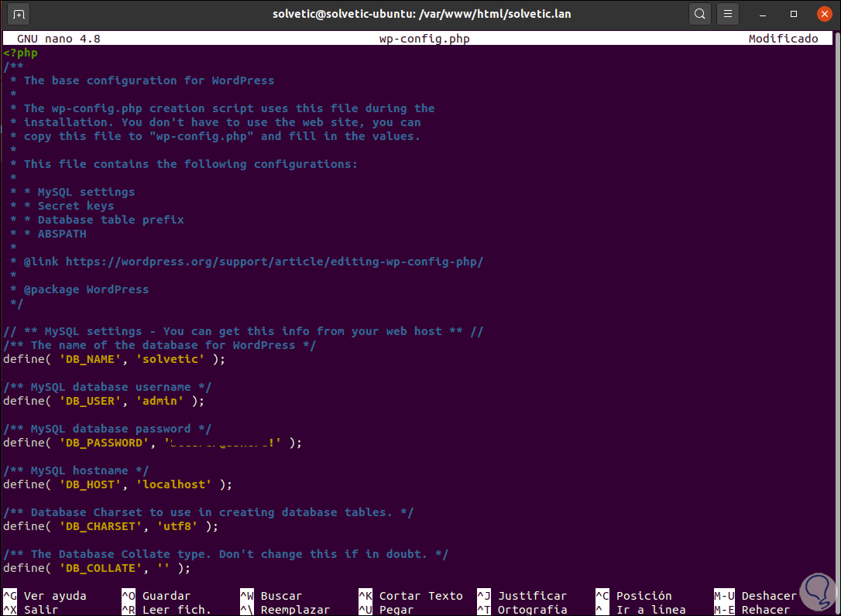Place cursor on the 'utf8' charset value
The image size is (841, 616).
click(x=177, y=526)
